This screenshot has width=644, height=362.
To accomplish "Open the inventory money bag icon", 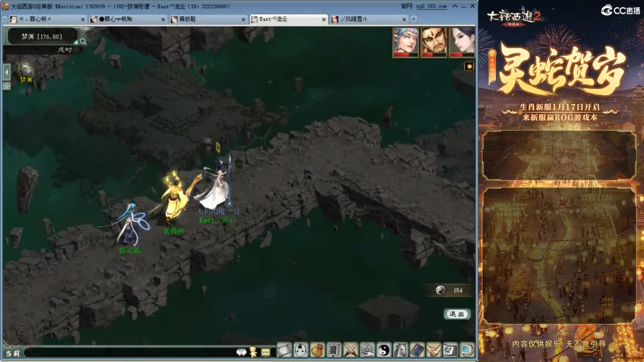I will [317, 349].
